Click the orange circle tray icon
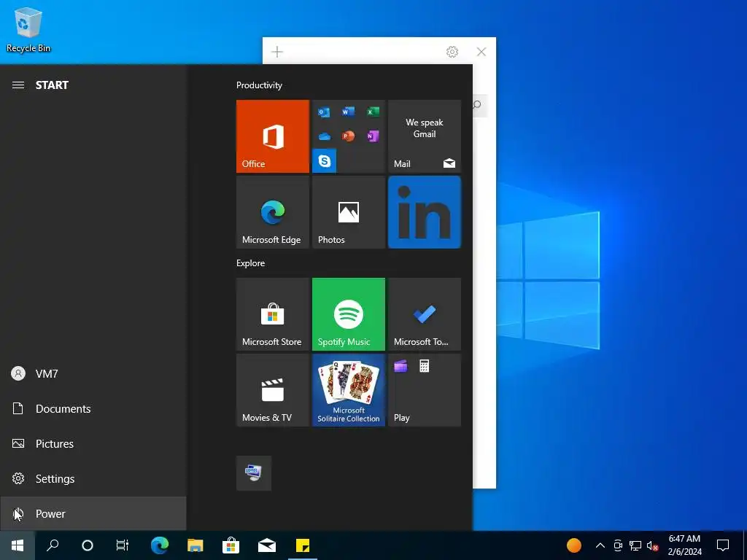Image resolution: width=747 pixels, height=560 pixels. (574, 545)
